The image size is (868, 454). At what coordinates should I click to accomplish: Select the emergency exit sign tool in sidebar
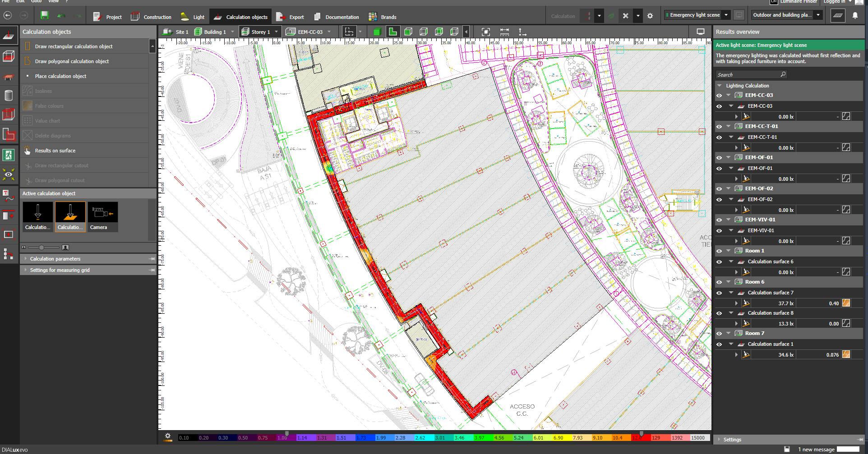[9, 155]
